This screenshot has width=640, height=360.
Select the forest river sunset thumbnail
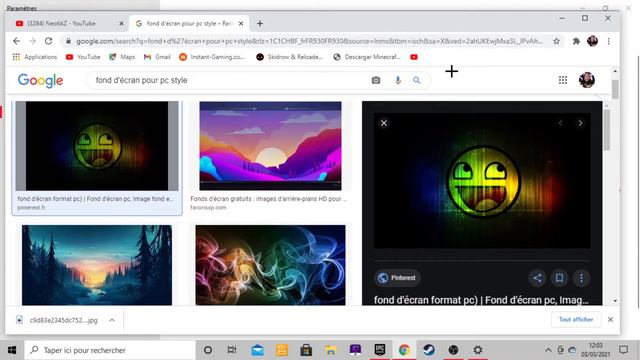[x=97, y=265]
